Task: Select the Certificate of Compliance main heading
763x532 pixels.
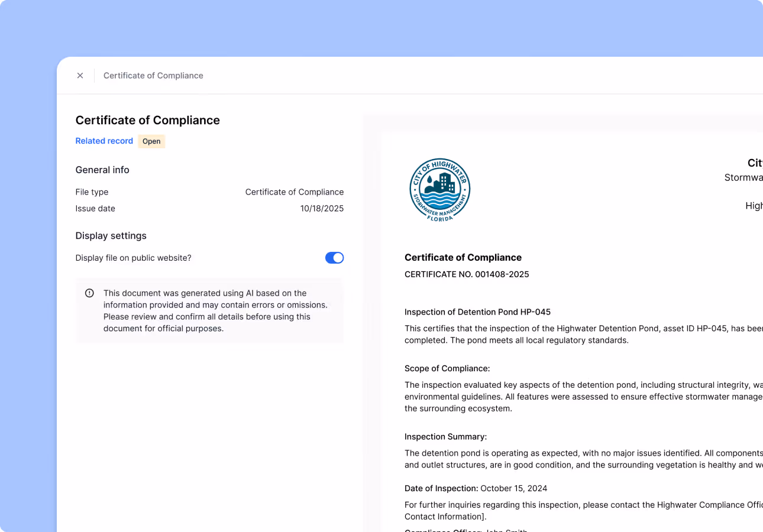Action: point(147,120)
